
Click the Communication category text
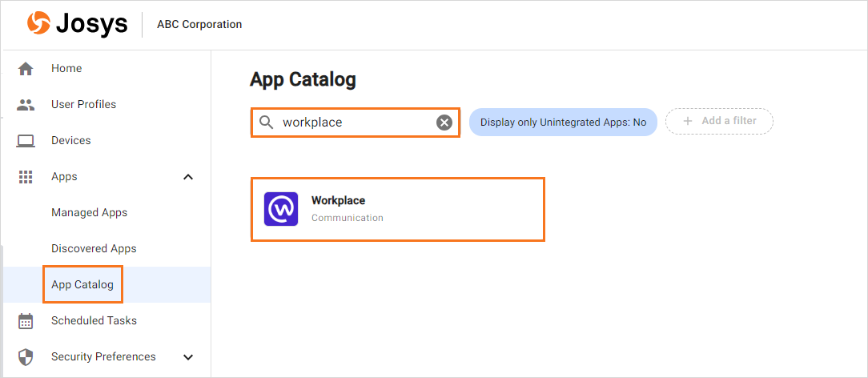(x=347, y=218)
